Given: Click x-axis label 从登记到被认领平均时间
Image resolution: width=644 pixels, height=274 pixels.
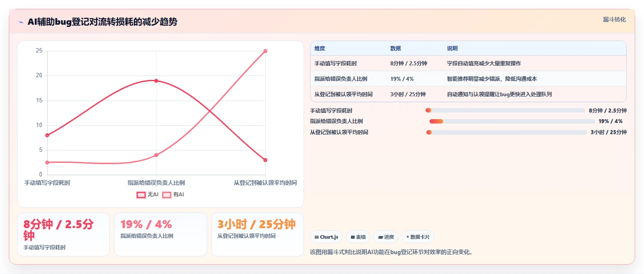Looking at the screenshot, I should (x=265, y=183).
